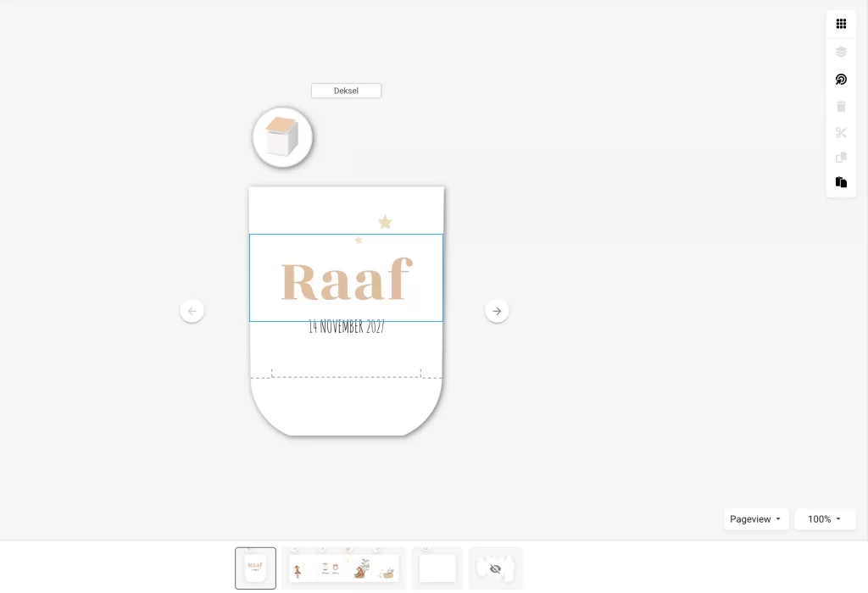Go to next page with right arrow

tap(497, 311)
